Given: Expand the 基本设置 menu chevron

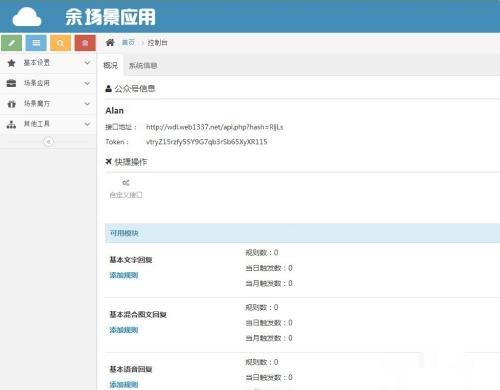Looking at the screenshot, I should (x=87, y=63).
